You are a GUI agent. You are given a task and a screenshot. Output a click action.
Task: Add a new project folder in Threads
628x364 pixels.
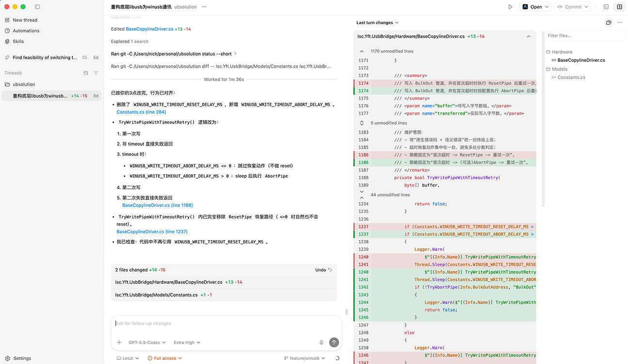tap(86, 73)
